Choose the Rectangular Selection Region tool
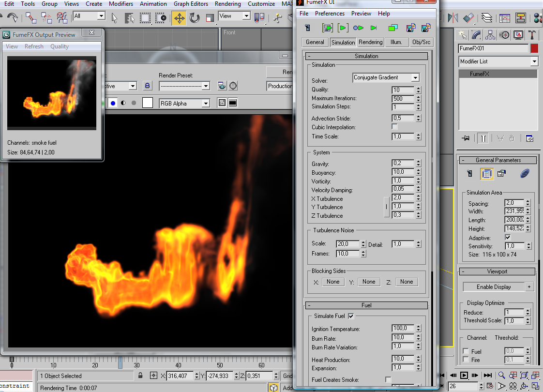Image resolution: width=543 pixels, height=392 pixels. coord(145,17)
